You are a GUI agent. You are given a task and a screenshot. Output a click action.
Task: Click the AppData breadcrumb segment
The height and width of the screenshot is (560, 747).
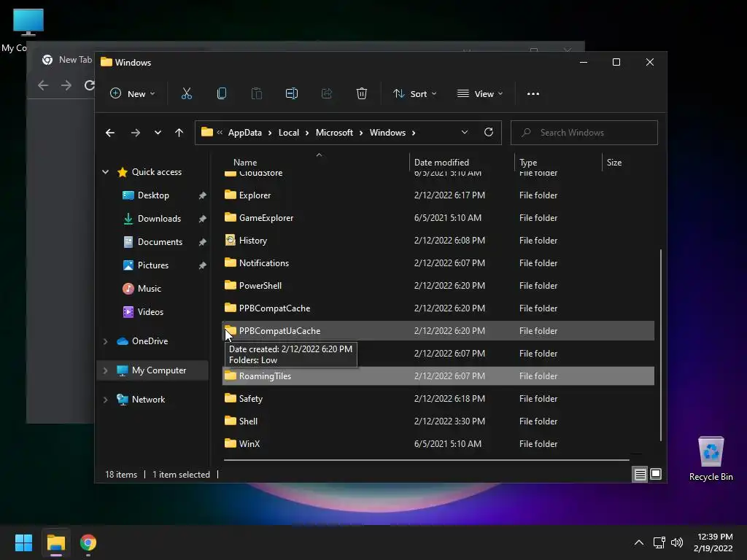pyautogui.click(x=245, y=133)
